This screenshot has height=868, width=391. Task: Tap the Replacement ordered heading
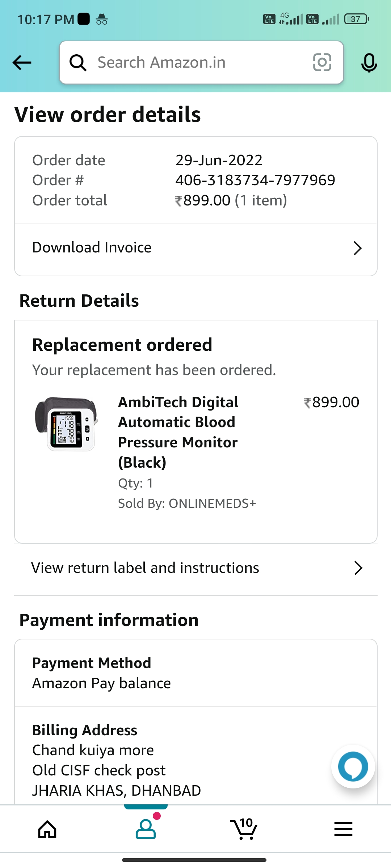[x=122, y=345]
